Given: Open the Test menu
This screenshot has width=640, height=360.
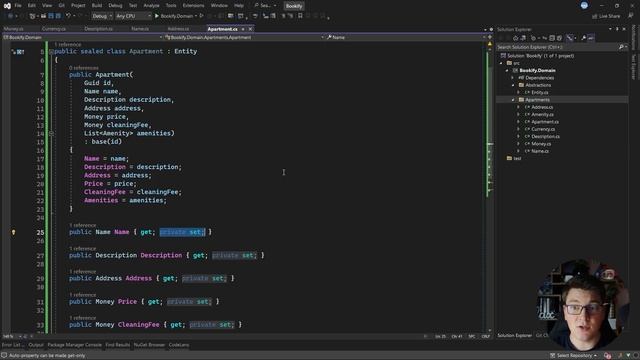Looking at the screenshot, I should pyautogui.click(x=133, y=6).
